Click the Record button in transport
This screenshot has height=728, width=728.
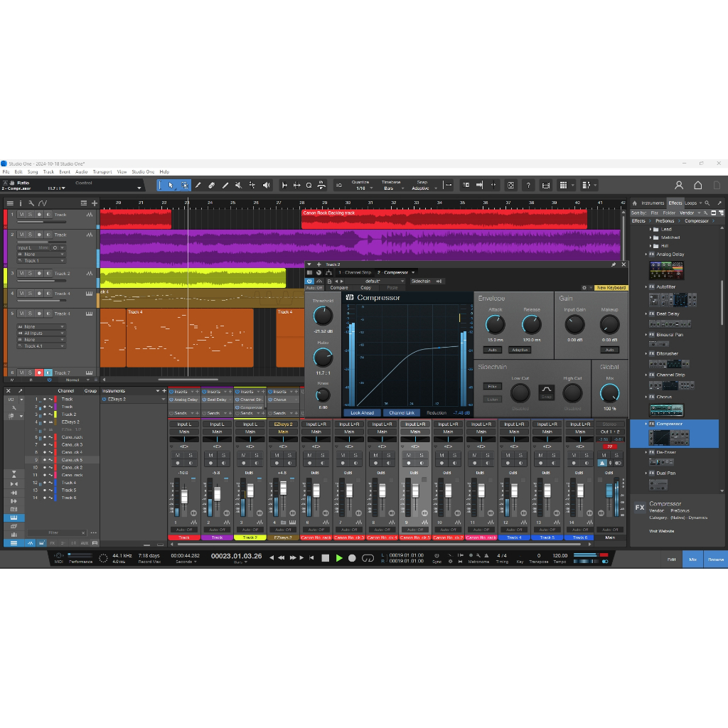[x=353, y=558]
